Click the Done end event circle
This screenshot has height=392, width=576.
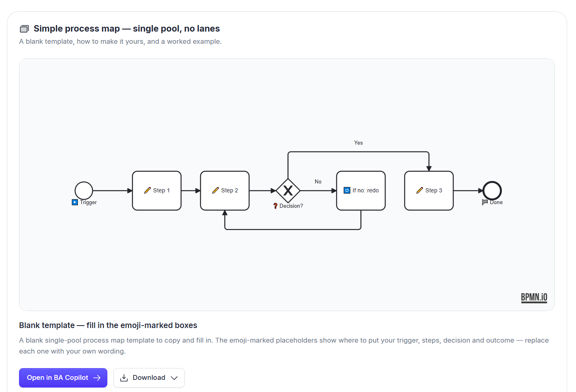(x=492, y=190)
